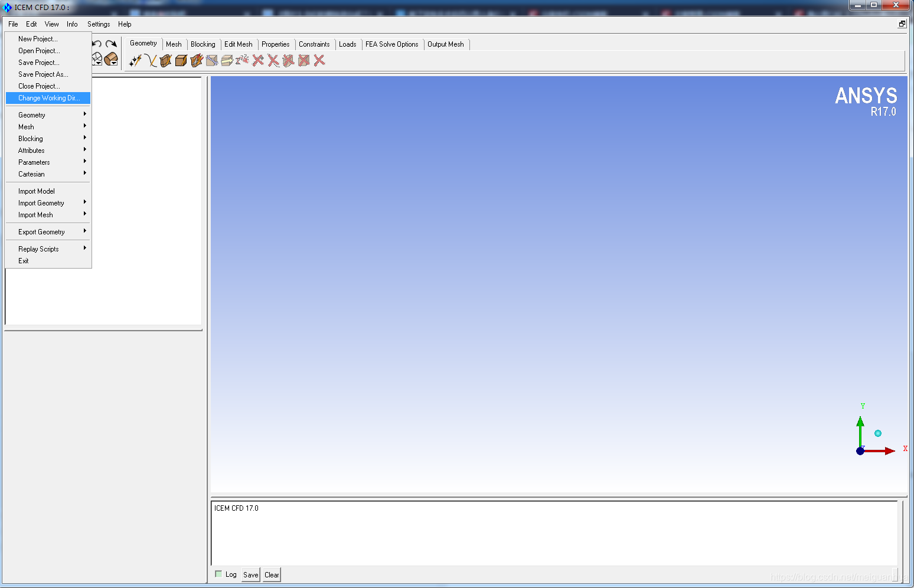Open the Settings menu
The height and width of the screenshot is (588, 914).
coord(99,24)
